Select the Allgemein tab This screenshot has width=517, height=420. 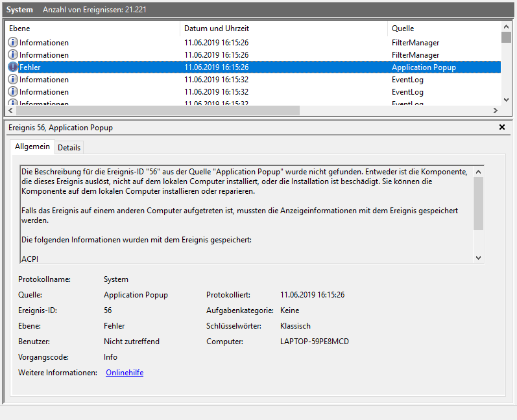click(32, 146)
